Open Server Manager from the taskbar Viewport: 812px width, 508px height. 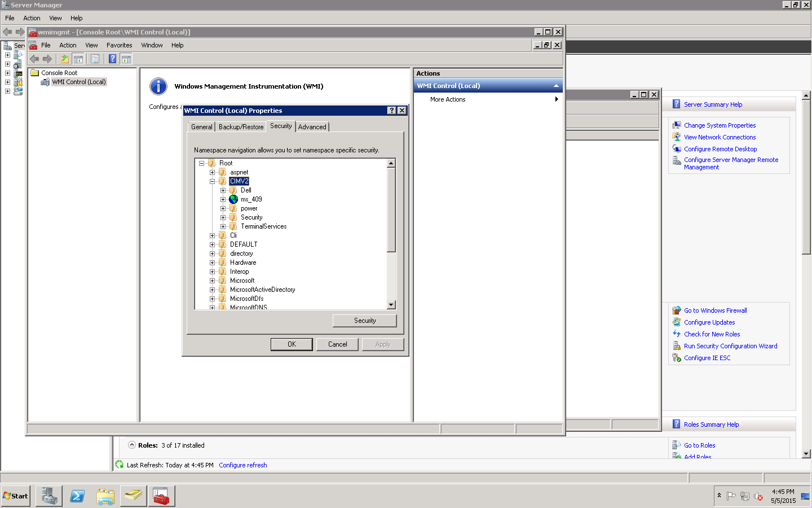(x=48, y=496)
